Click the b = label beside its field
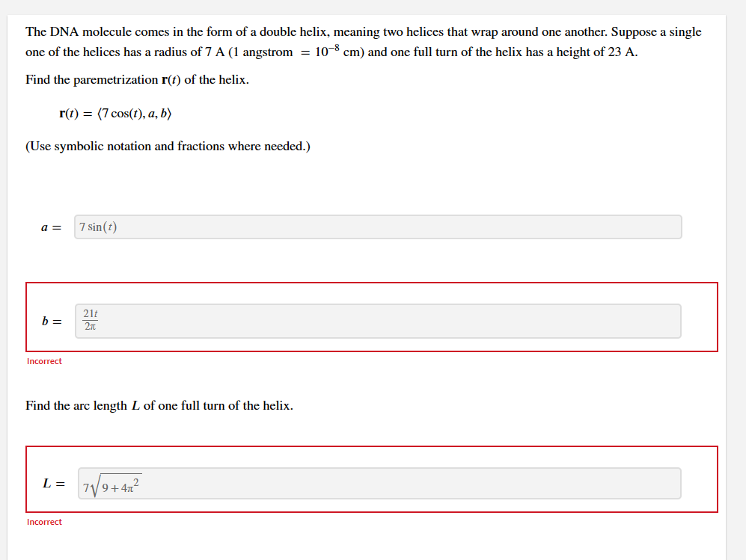Viewport: 746px width, 560px height. click(x=50, y=321)
